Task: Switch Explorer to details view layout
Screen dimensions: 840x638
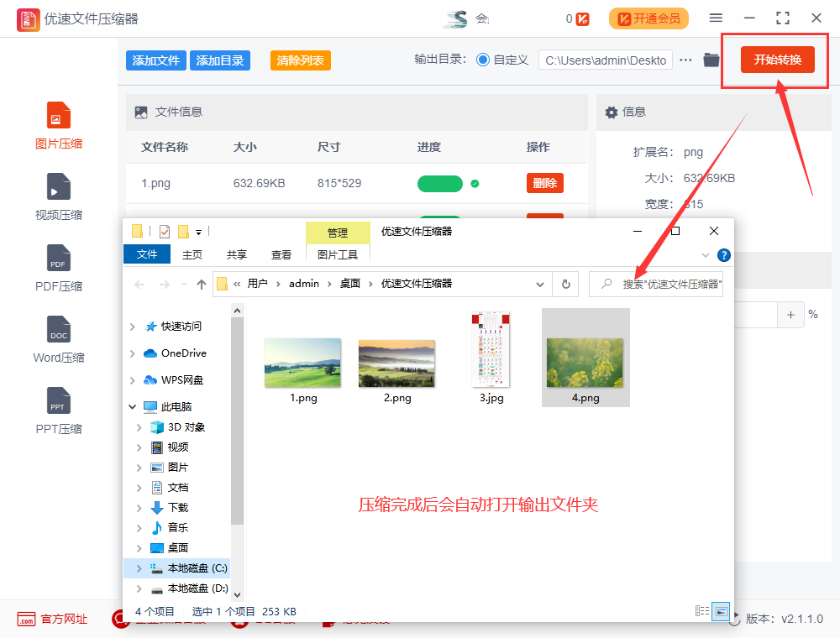Action: (702, 611)
